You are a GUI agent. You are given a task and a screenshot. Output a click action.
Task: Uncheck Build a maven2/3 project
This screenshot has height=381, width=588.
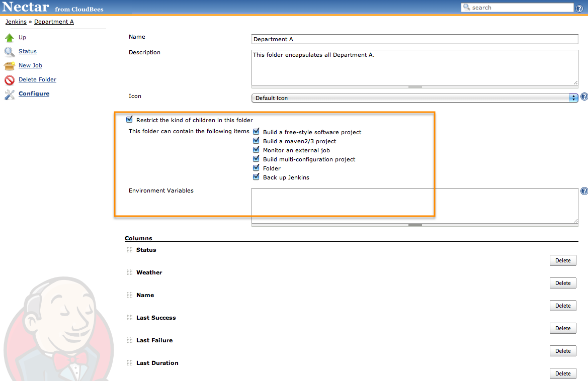click(256, 140)
